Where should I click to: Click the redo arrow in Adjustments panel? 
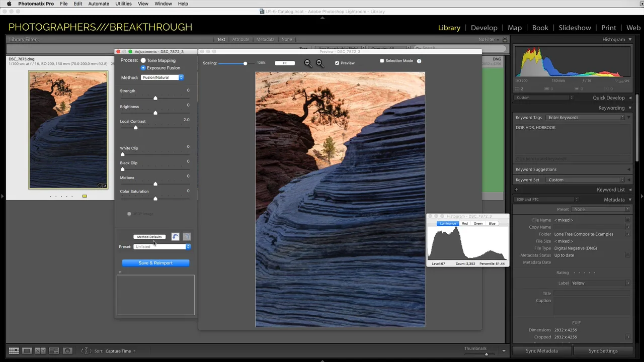tap(187, 237)
